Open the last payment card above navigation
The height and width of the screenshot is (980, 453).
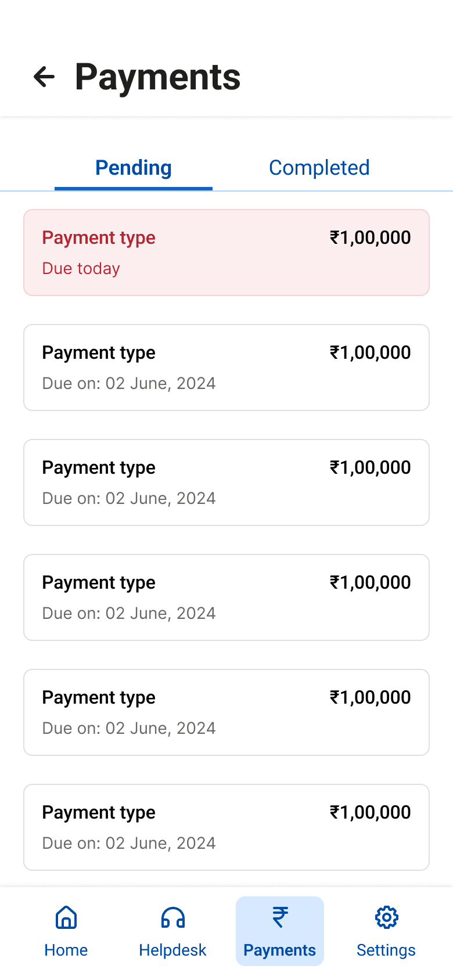click(x=227, y=827)
